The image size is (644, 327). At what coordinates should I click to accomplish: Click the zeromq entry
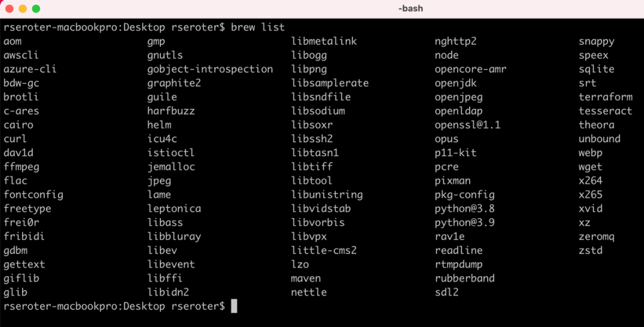[x=596, y=236]
